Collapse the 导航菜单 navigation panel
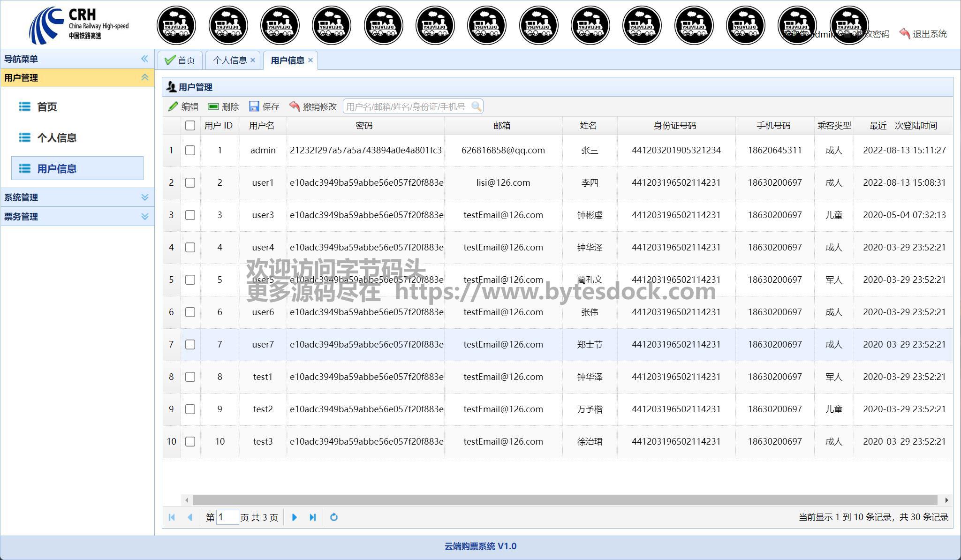961x560 pixels. click(144, 59)
